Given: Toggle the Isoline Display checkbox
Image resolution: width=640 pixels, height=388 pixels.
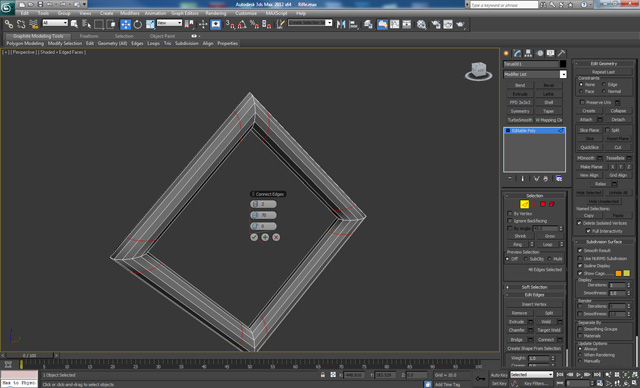Looking at the screenshot, I should tap(580, 266).
